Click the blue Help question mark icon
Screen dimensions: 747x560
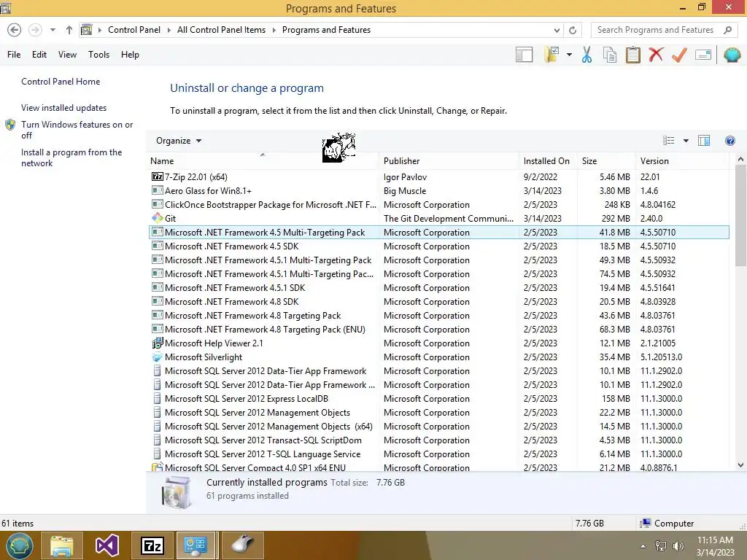pos(729,141)
